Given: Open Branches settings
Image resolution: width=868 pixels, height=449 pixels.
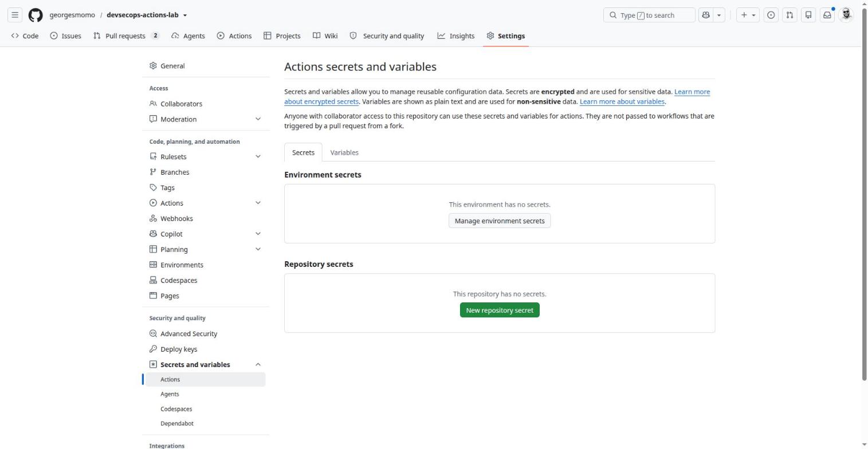Looking at the screenshot, I should pos(206,172).
